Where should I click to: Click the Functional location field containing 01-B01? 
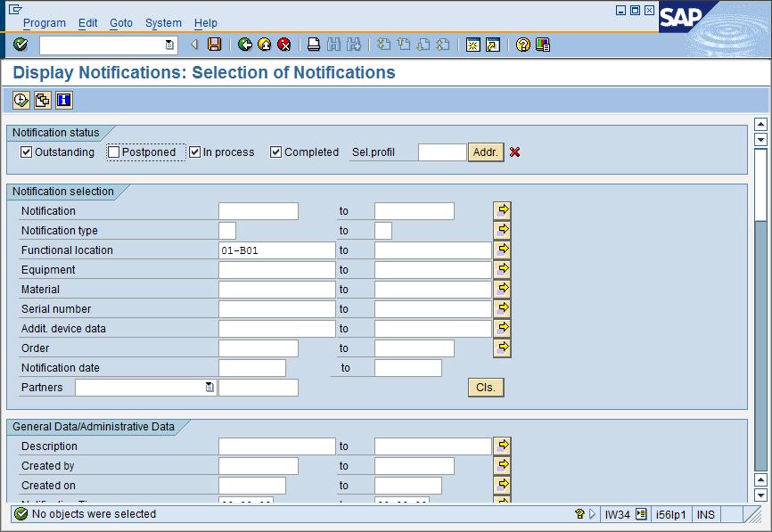point(276,250)
